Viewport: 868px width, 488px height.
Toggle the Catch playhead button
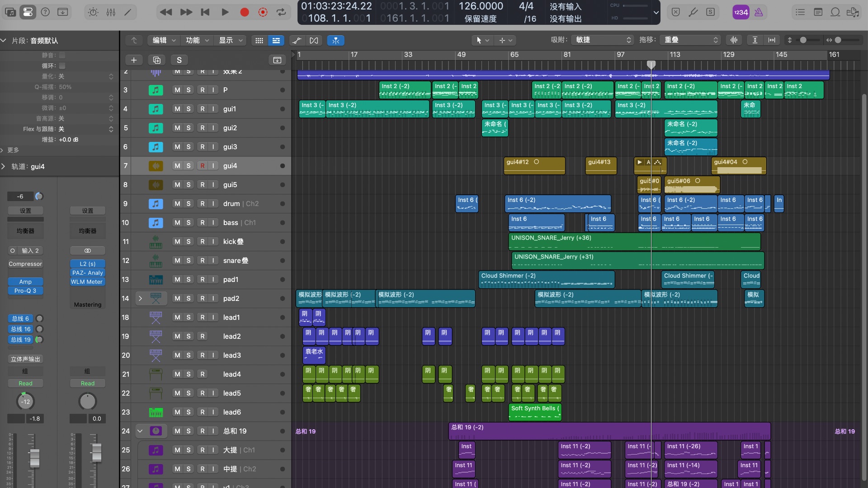[335, 40]
